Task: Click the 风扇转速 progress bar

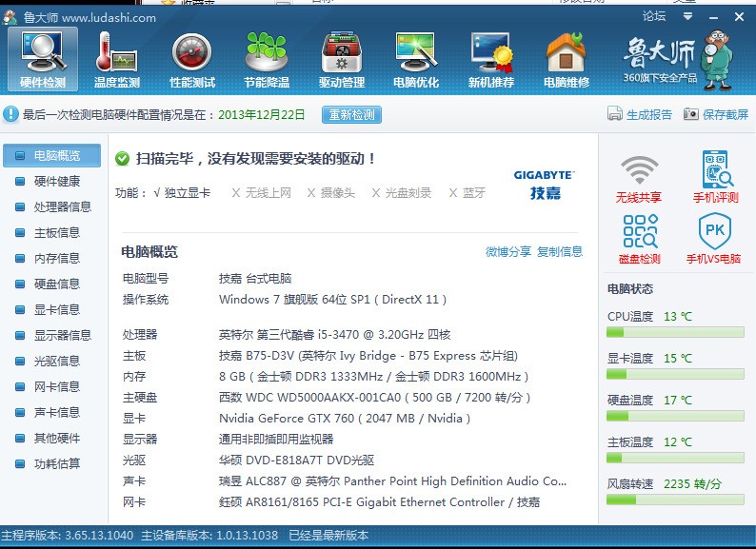Action: (675, 500)
